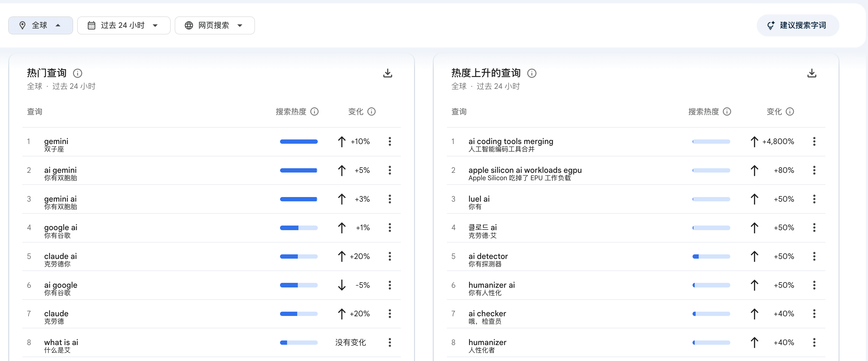Viewport: 868px width, 361px height.
Task: Click 搜索热度 info icon in rising queries table
Action: pos(727,112)
